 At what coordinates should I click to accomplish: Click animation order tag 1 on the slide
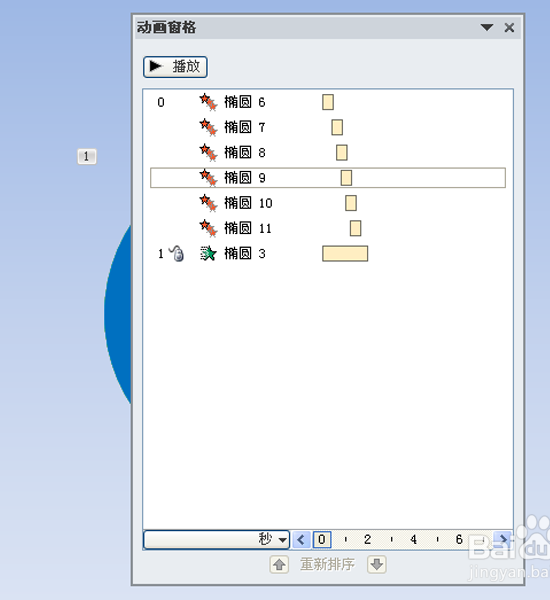click(x=87, y=157)
